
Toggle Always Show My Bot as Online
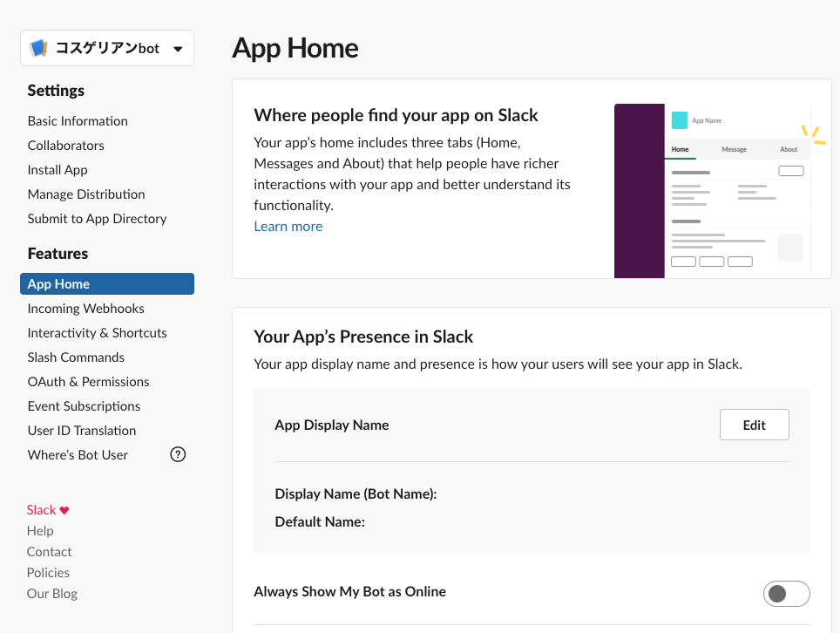pyautogui.click(x=786, y=594)
